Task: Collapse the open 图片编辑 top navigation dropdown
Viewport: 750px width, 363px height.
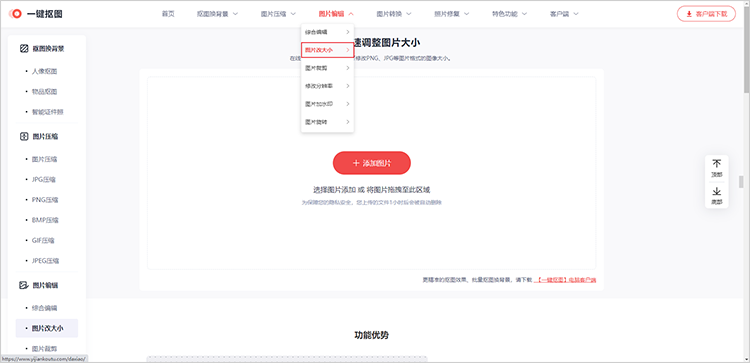Action: click(x=336, y=14)
